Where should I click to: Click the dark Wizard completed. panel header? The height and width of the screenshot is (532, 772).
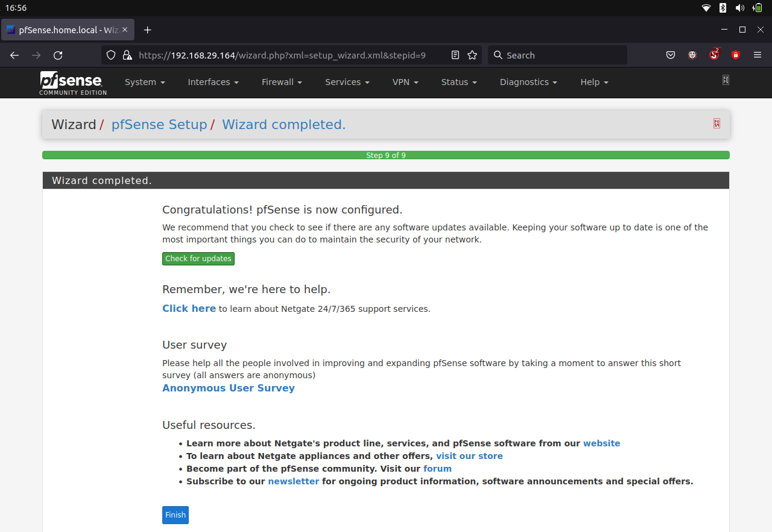pyautogui.click(x=386, y=180)
